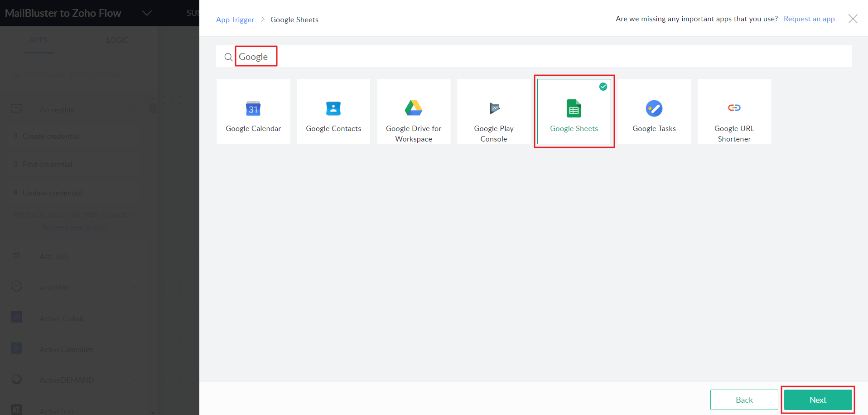Close the app selection dialog

(853, 19)
